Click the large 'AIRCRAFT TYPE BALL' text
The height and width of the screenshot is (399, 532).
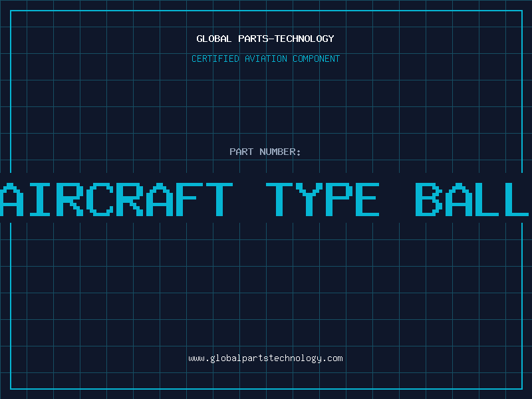265,199
